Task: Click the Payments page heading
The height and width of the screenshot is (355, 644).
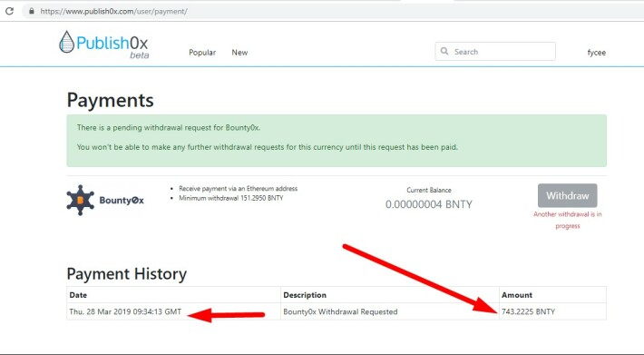Action: (110, 100)
